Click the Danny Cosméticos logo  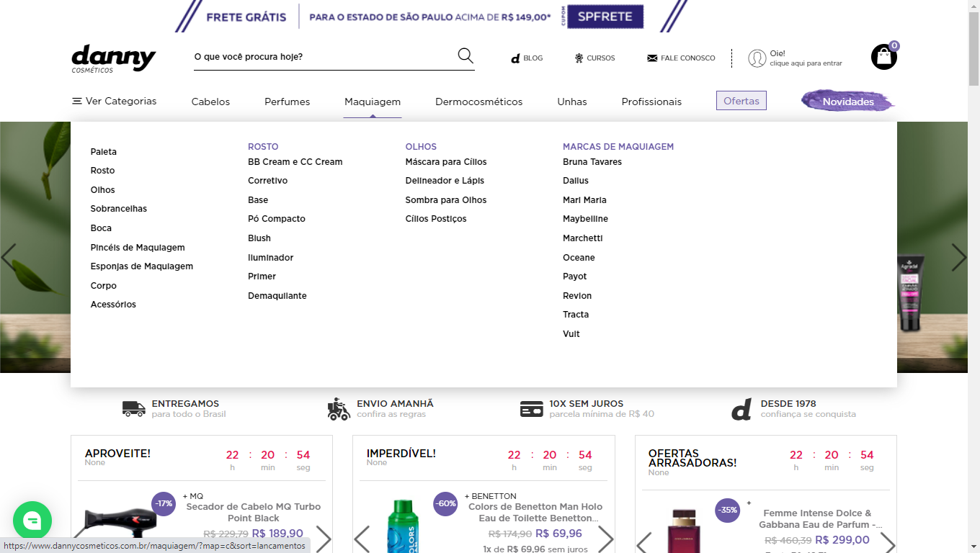(x=114, y=59)
